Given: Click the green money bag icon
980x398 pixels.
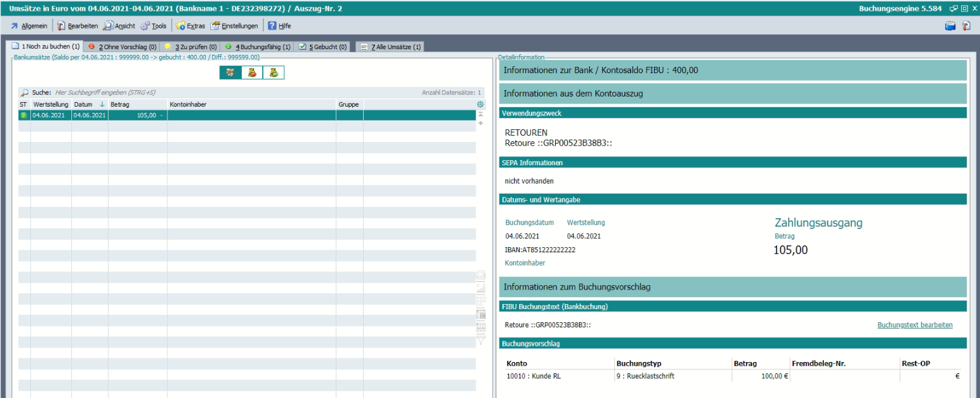Looking at the screenshot, I should pos(273,73).
